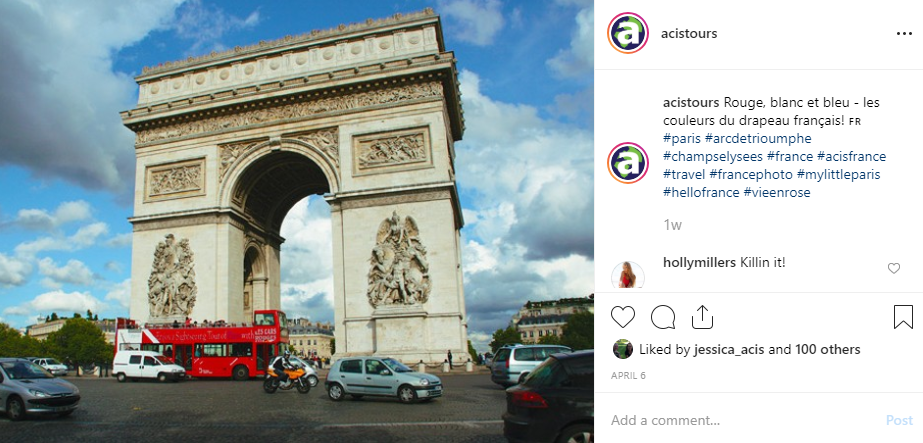Share the post via share icon

pos(702,317)
